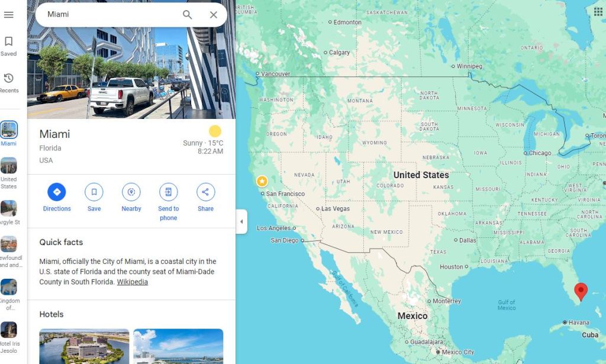Open the first hotel photo
606x364 pixels.
(x=84, y=346)
